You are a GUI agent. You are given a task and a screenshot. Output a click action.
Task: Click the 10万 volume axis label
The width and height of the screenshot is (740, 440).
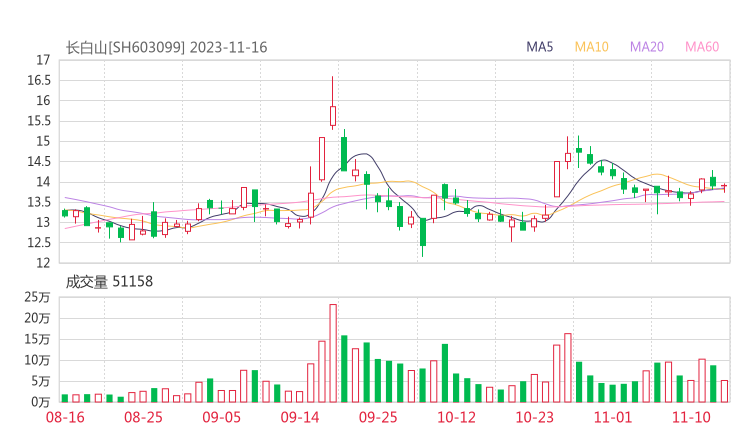(x=37, y=360)
